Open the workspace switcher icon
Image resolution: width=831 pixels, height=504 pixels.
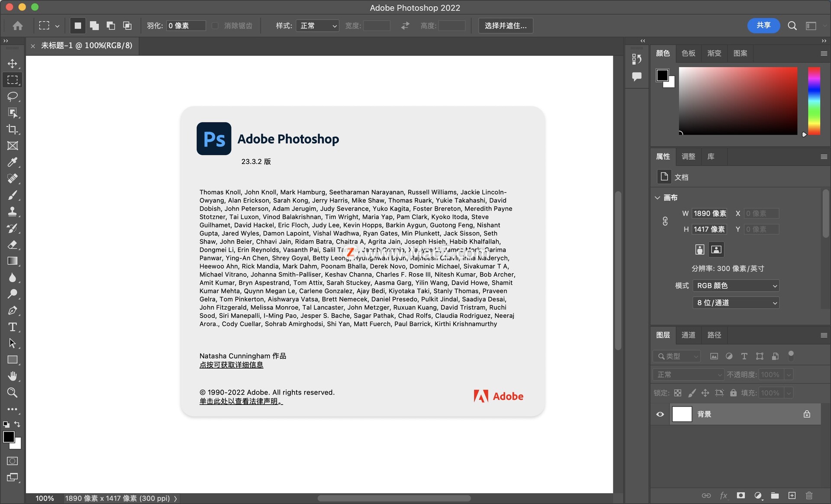[811, 26]
